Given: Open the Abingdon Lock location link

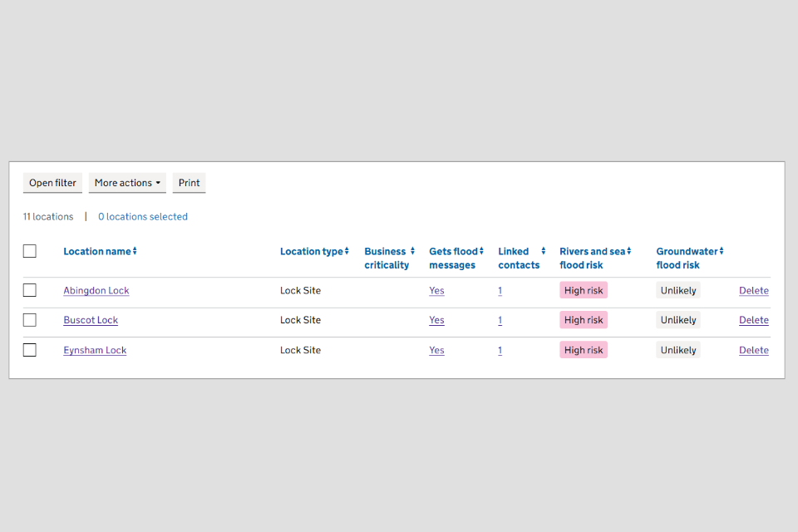Looking at the screenshot, I should (96, 291).
